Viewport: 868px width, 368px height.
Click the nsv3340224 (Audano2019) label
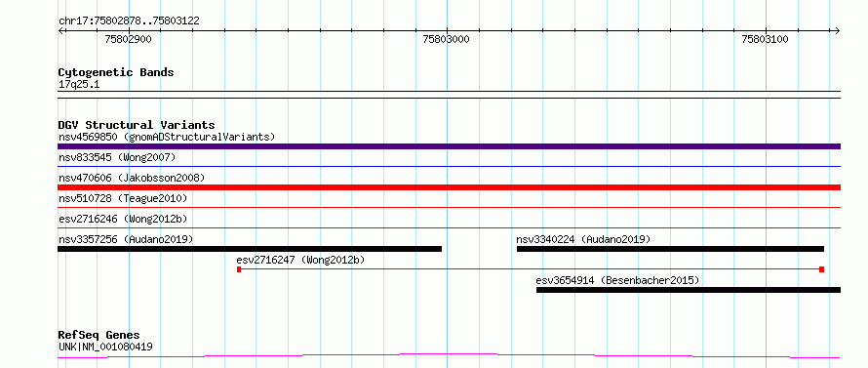tap(583, 239)
